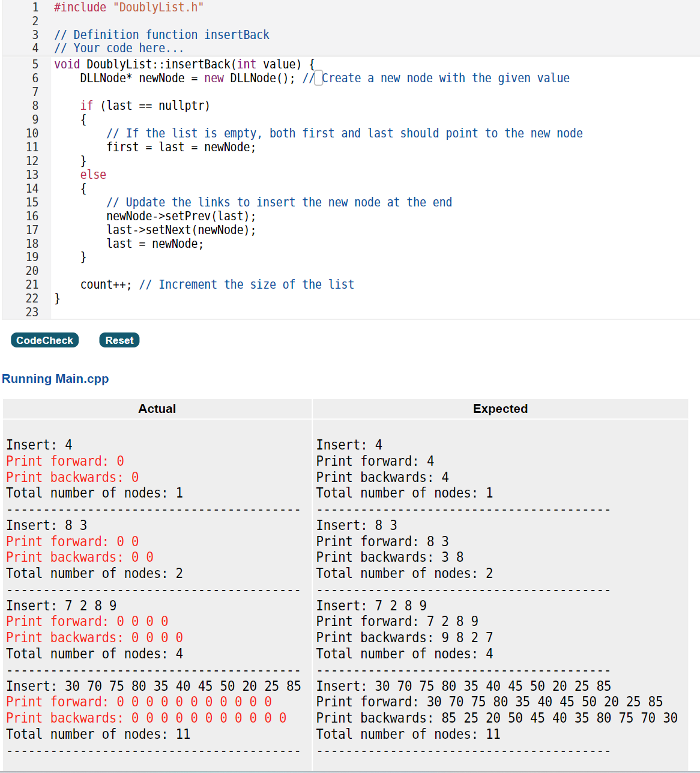Click the count++ increment statement
The image size is (700, 773).
coord(105,284)
